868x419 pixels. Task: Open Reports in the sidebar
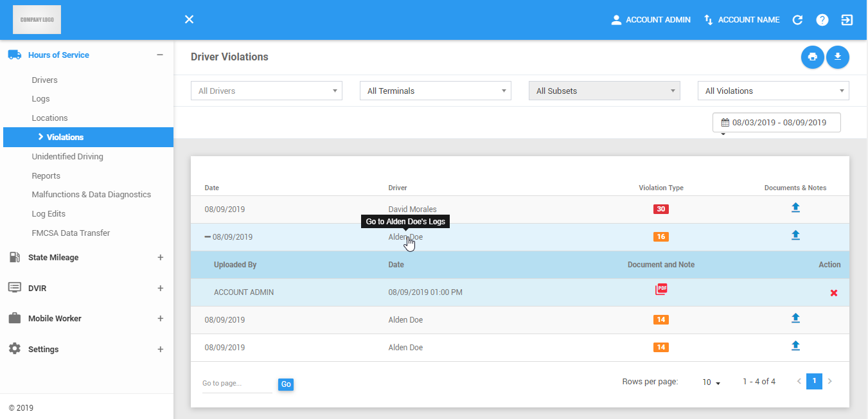(x=46, y=176)
